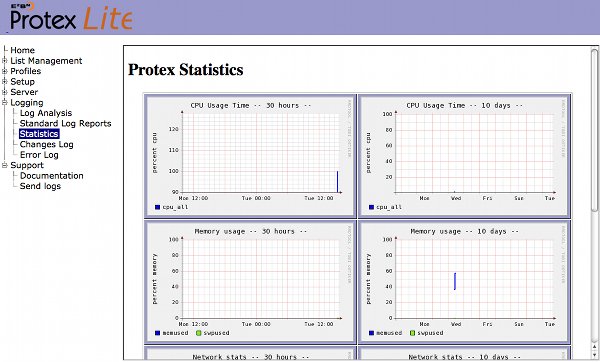Screen dimensions: 600x362
Task: Click the scrollbar down arrow
Action: pos(594,356)
